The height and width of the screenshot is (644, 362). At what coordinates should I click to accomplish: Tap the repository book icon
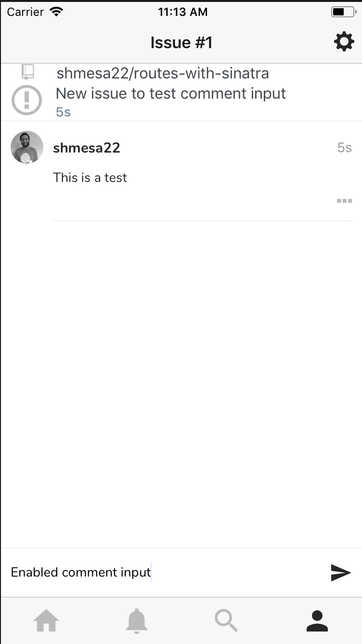tap(28, 72)
